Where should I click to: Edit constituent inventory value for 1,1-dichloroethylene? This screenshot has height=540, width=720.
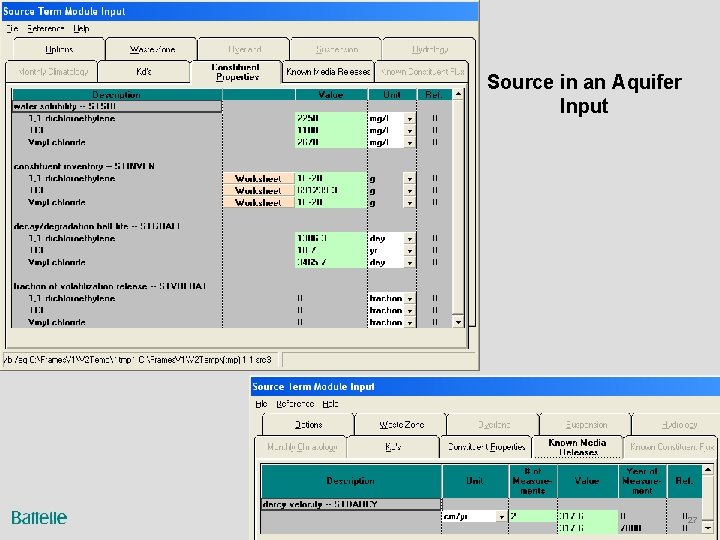(331, 178)
